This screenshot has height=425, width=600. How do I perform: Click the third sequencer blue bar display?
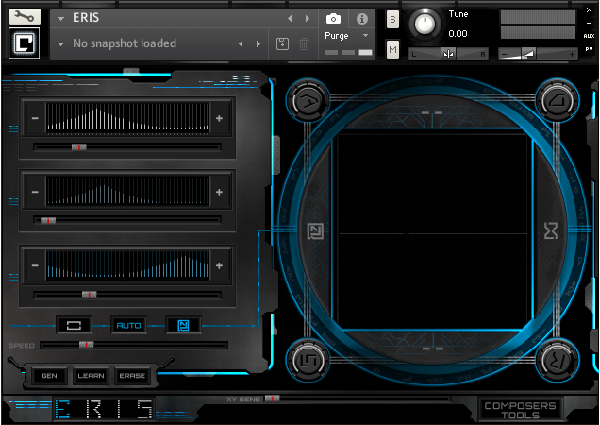(x=127, y=265)
